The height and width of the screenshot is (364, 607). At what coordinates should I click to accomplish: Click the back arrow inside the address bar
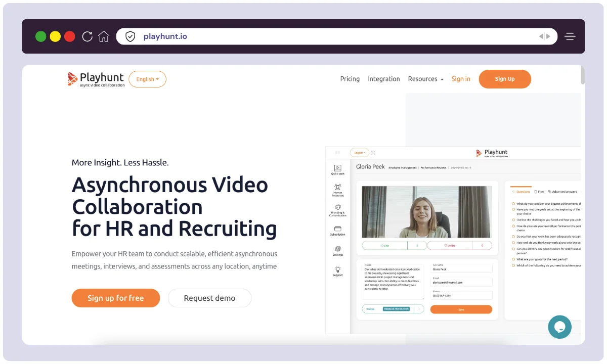tap(541, 36)
